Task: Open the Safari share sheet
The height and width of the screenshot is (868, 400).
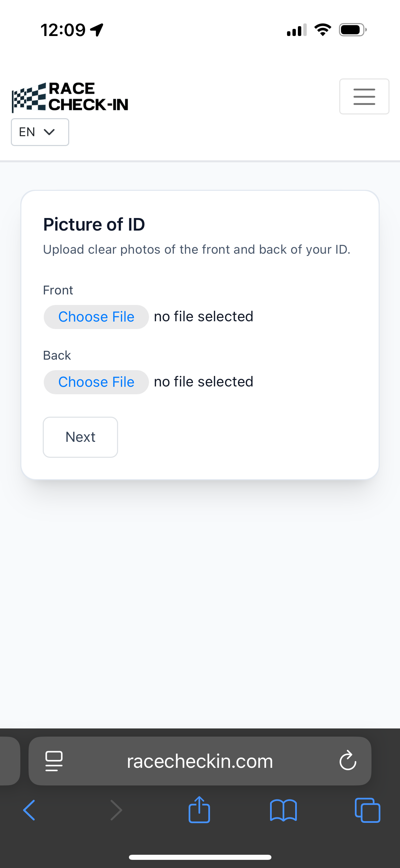Action: [199, 810]
